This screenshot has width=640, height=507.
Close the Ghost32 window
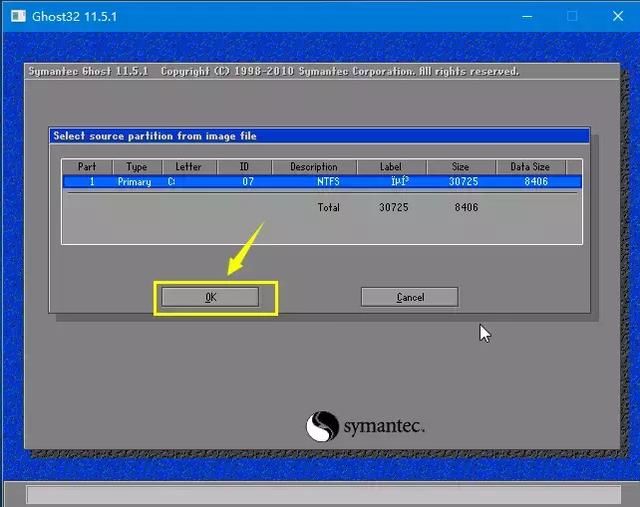point(617,17)
